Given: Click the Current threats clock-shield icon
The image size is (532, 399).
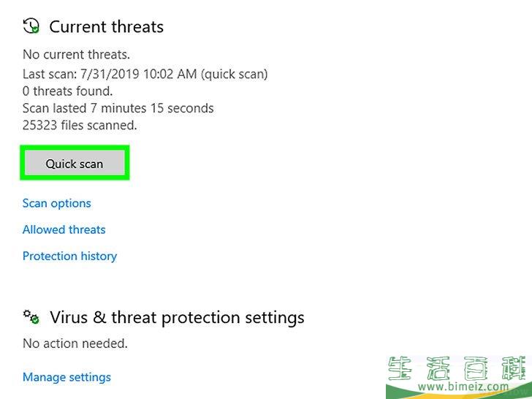Looking at the screenshot, I should (31, 26).
